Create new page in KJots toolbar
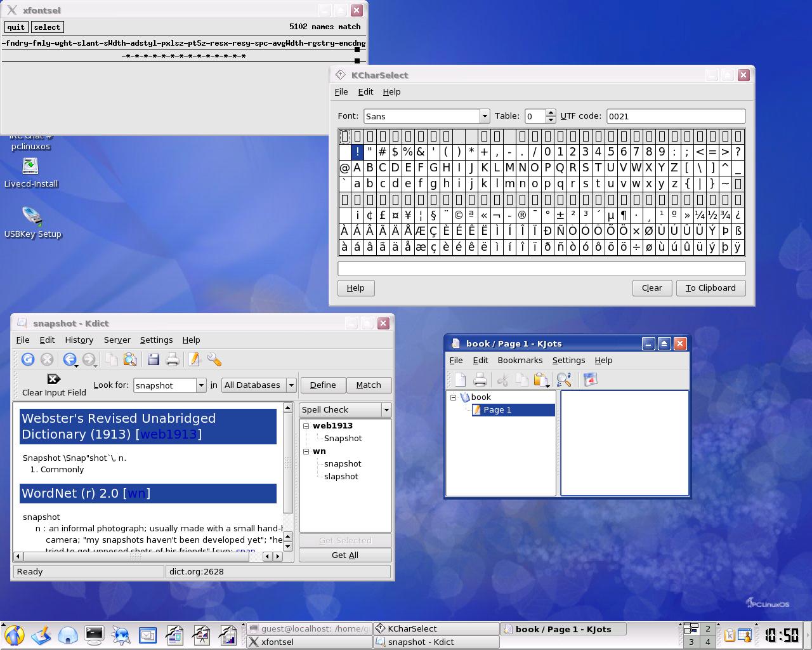Screen dimensions: 812x650 (461, 380)
